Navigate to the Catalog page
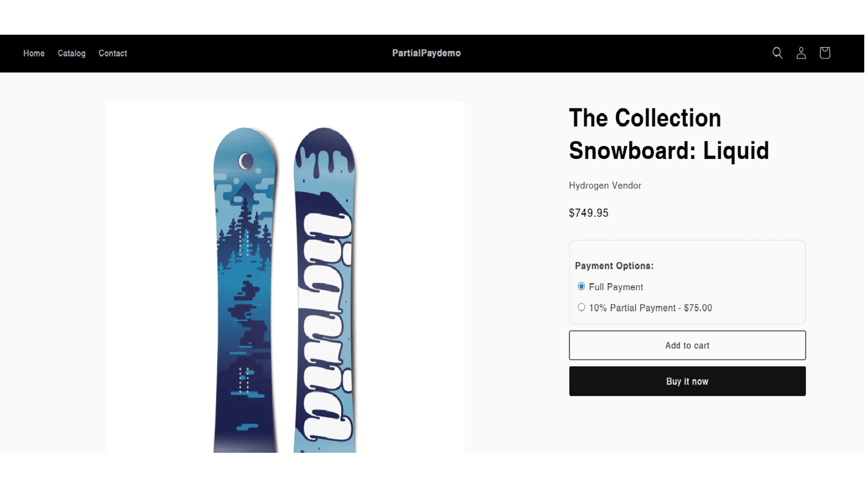 click(x=72, y=53)
